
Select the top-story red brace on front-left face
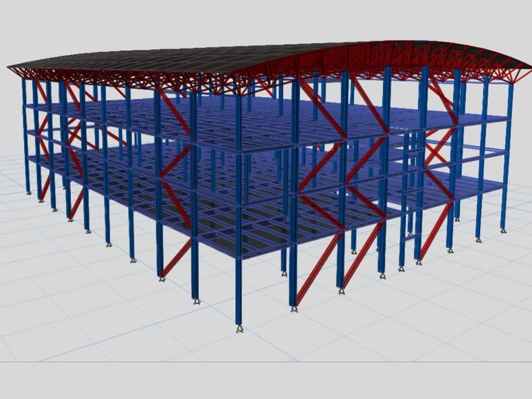point(174,111)
